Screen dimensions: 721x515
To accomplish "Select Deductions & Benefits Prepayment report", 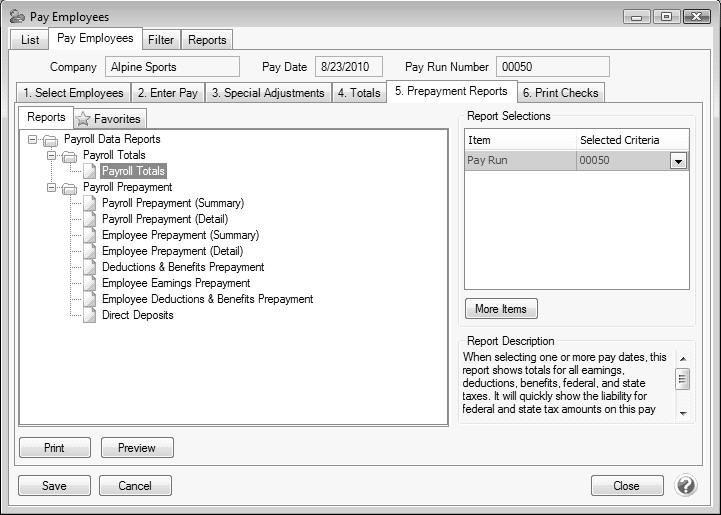I will (182, 267).
